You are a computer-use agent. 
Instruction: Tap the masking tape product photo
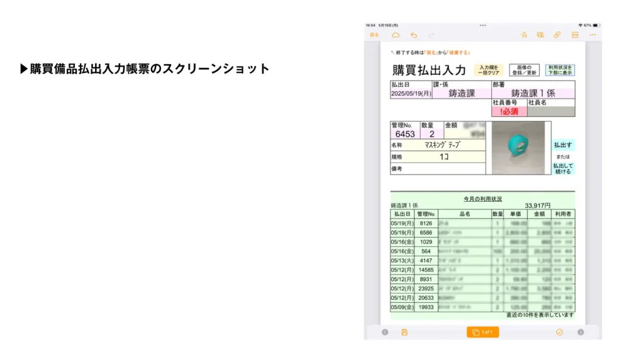pyautogui.click(x=518, y=148)
